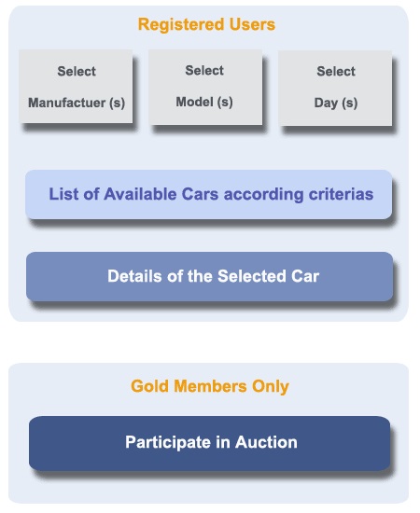Click the word "Available" in the list bar
The height and width of the screenshot is (513, 420).
(140, 194)
